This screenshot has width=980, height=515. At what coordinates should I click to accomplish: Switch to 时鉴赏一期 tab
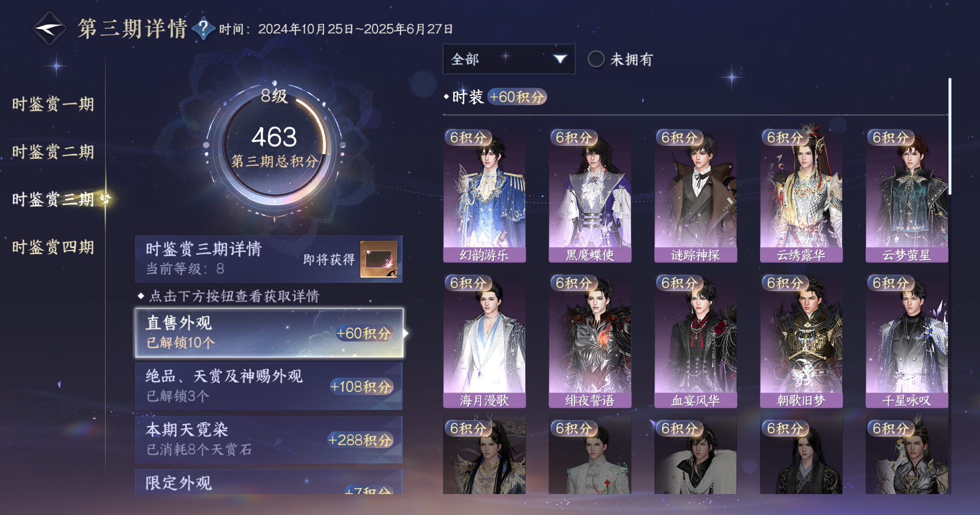point(53,104)
